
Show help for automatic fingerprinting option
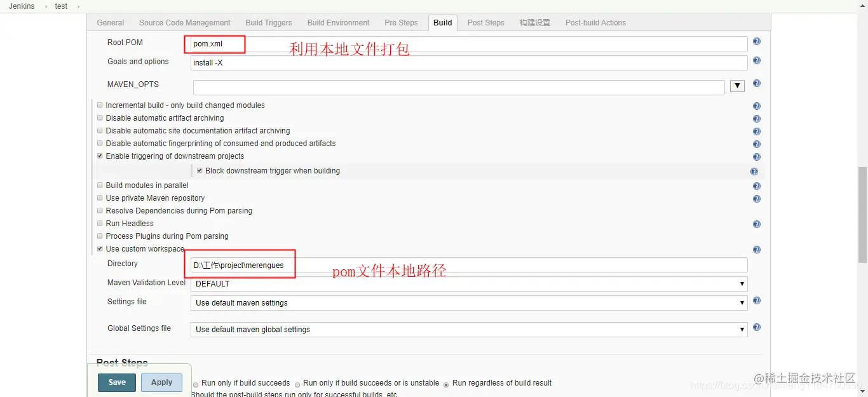pyautogui.click(x=757, y=144)
